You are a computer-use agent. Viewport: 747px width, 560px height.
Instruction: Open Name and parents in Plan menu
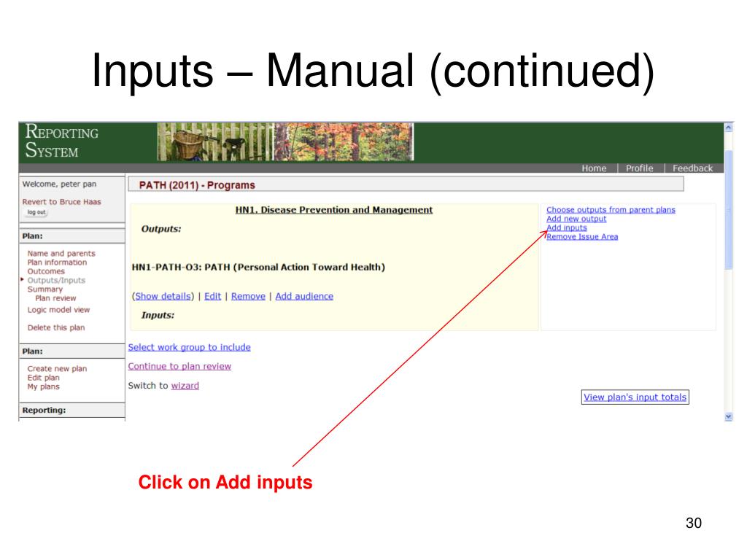click(x=61, y=253)
